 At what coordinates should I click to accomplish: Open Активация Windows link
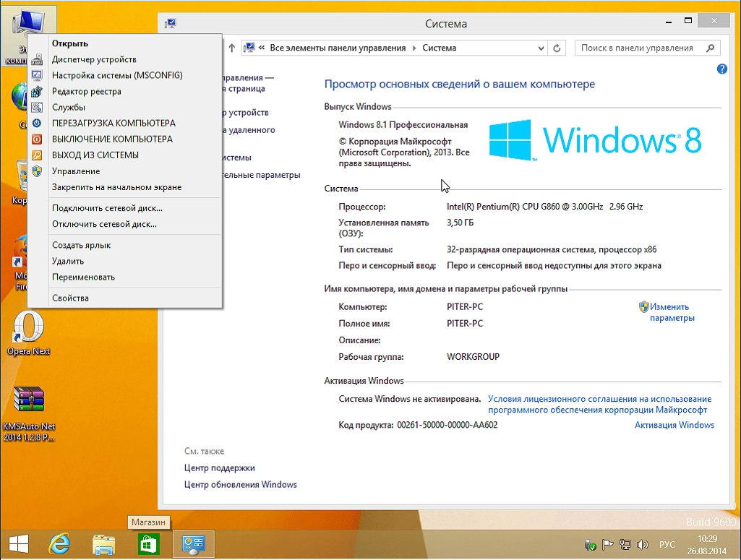[x=674, y=425]
